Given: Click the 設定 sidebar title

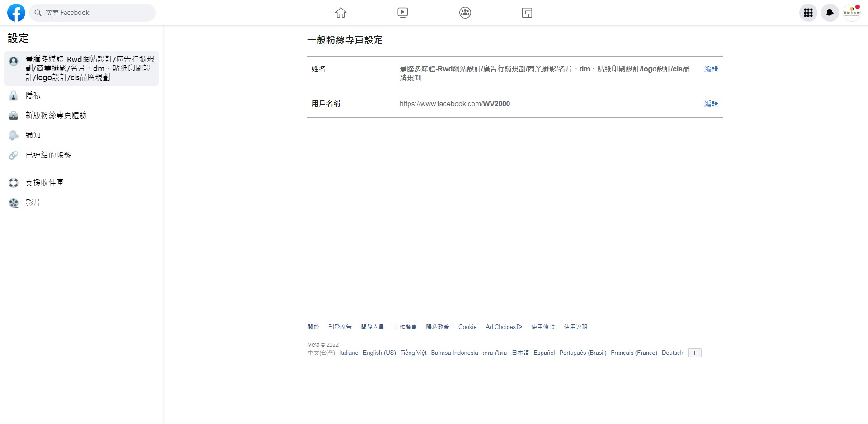Looking at the screenshot, I should click(x=18, y=38).
